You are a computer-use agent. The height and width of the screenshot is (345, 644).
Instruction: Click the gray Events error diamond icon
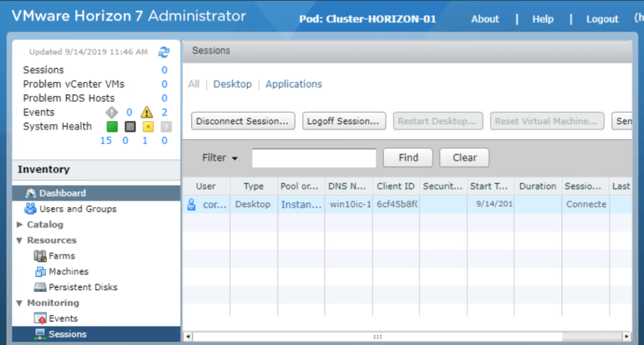(x=111, y=113)
